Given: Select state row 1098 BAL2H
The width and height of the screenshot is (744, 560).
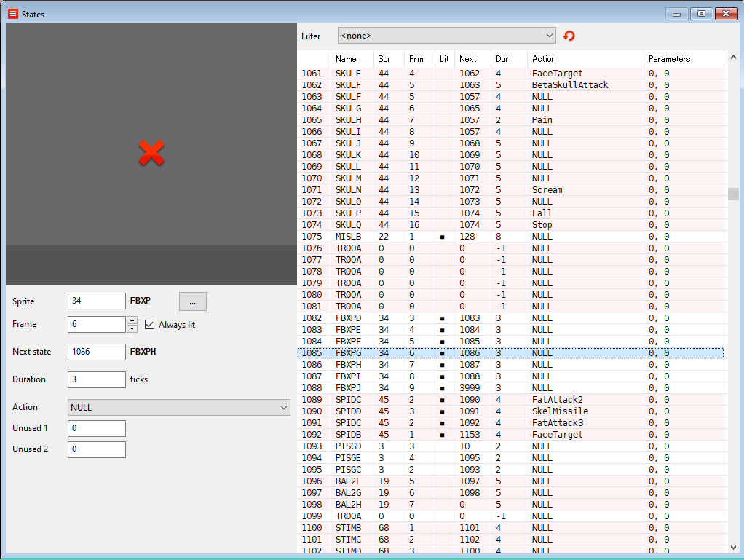Looking at the screenshot, I should (510, 504).
